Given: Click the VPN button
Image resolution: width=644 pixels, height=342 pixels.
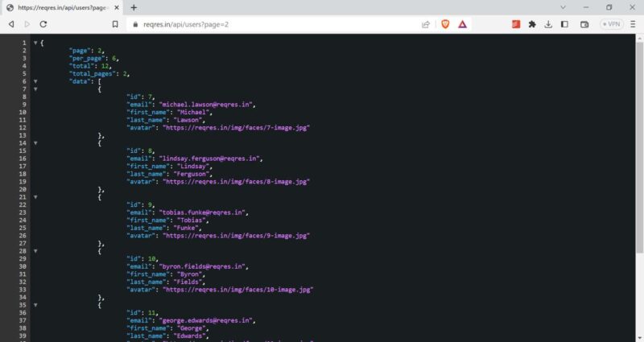Looking at the screenshot, I should [x=612, y=24].
